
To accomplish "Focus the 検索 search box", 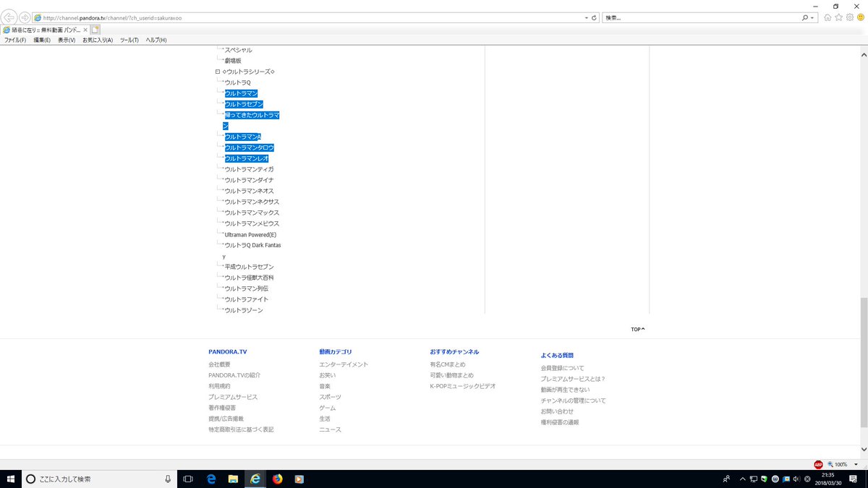I will click(701, 17).
